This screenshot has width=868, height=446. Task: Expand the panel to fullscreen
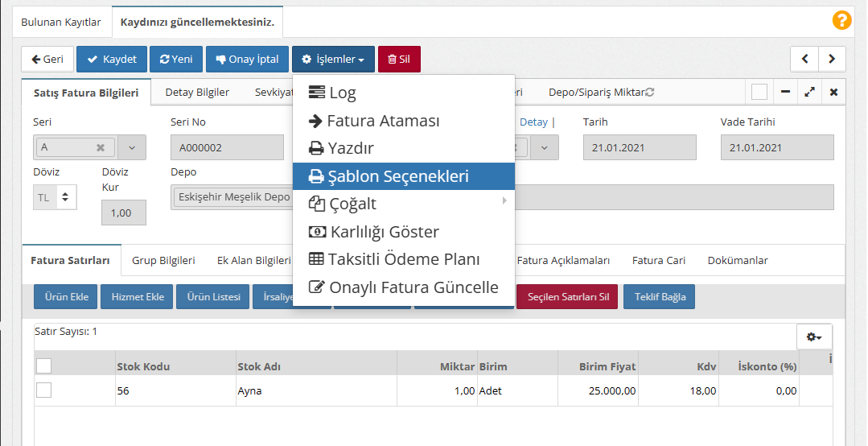(809, 93)
